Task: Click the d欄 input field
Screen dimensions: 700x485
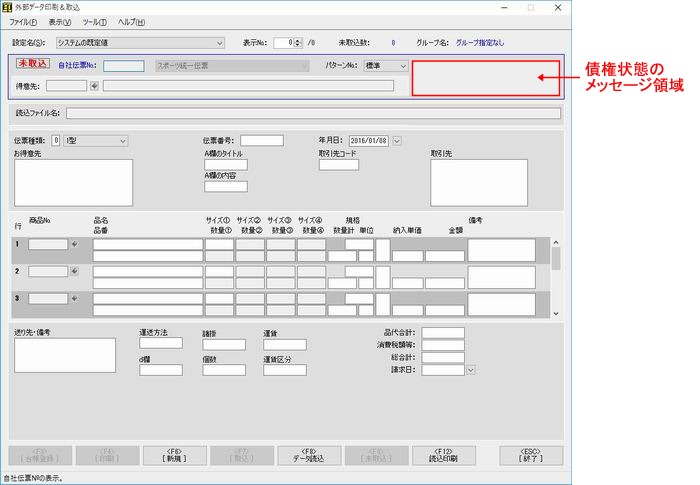Action: pyautogui.click(x=161, y=370)
